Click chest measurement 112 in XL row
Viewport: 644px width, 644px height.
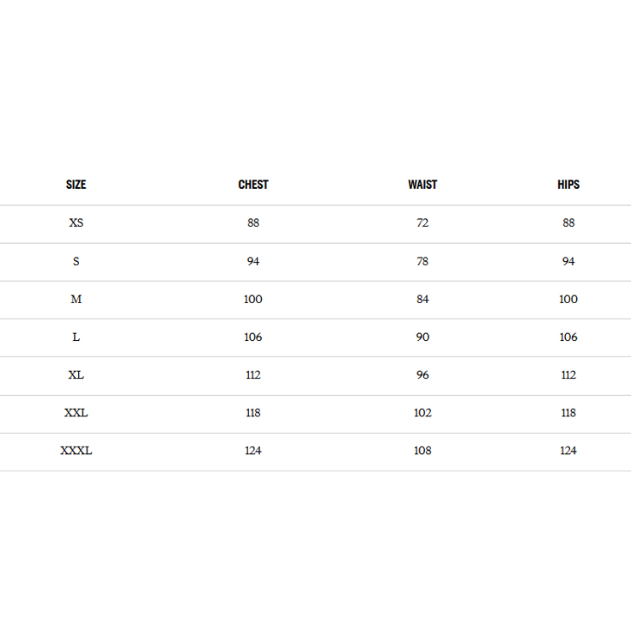click(x=253, y=375)
